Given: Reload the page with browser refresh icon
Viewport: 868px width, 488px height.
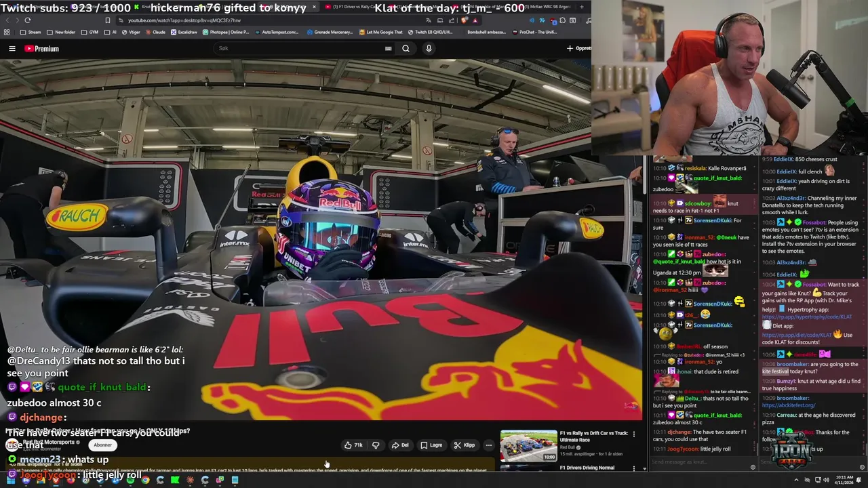Looking at the screenshot, I should tap(28, 20).
